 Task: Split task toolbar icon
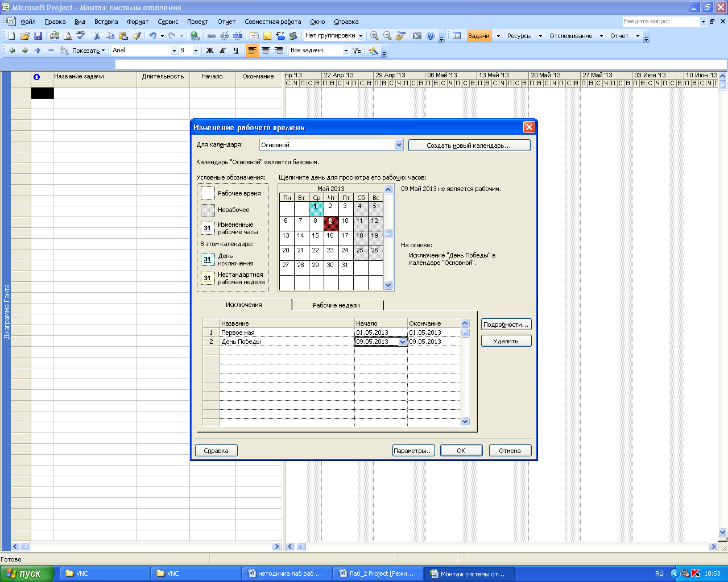238,36
